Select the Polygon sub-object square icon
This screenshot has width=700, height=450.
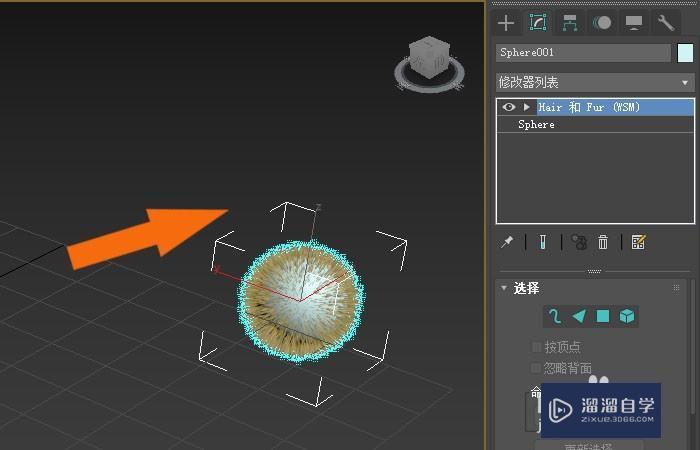point(603,316)
